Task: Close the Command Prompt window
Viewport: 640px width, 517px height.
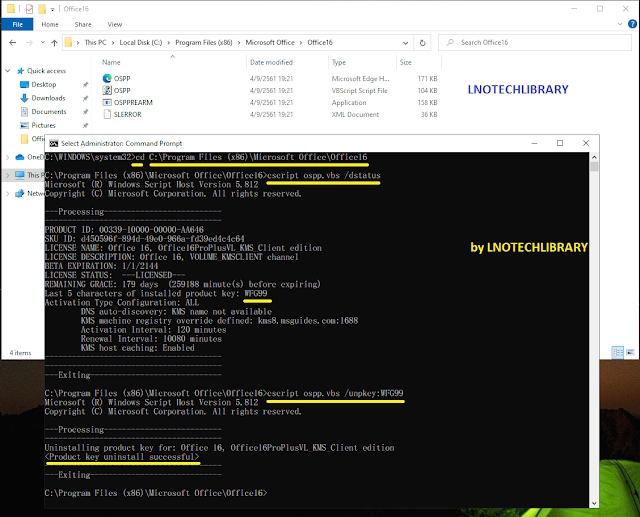Action: [x=586, y=143]
